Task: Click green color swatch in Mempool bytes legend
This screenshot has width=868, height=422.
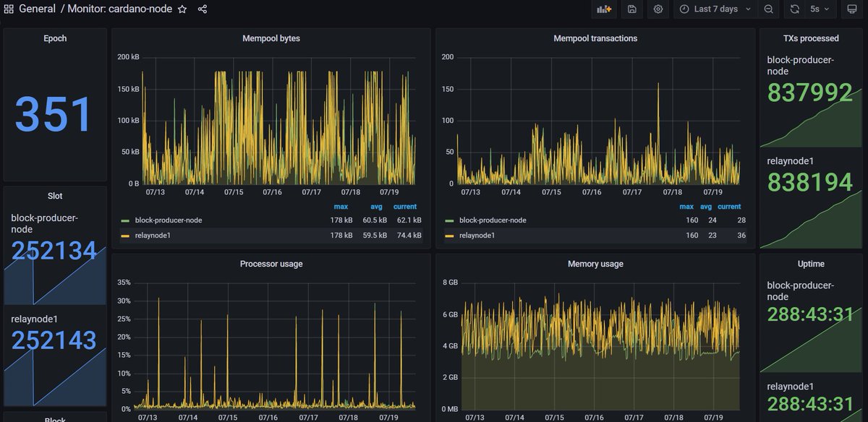Action: click(x=125, y=220)
